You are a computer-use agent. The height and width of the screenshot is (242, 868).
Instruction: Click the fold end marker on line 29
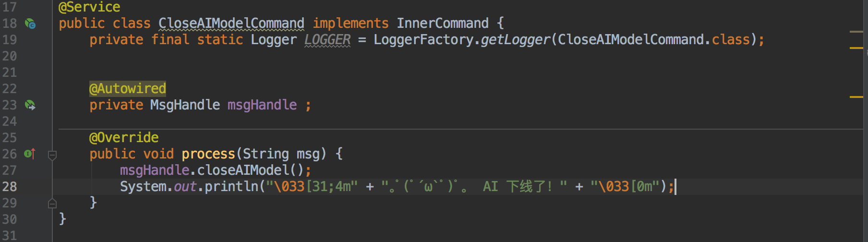[52, 204]
